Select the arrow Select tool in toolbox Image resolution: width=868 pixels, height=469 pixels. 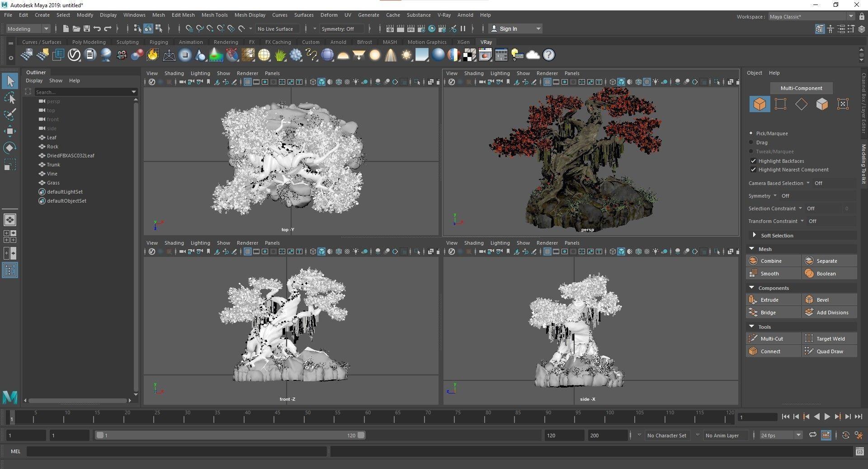pyautogui.click(x=10, y=81)
